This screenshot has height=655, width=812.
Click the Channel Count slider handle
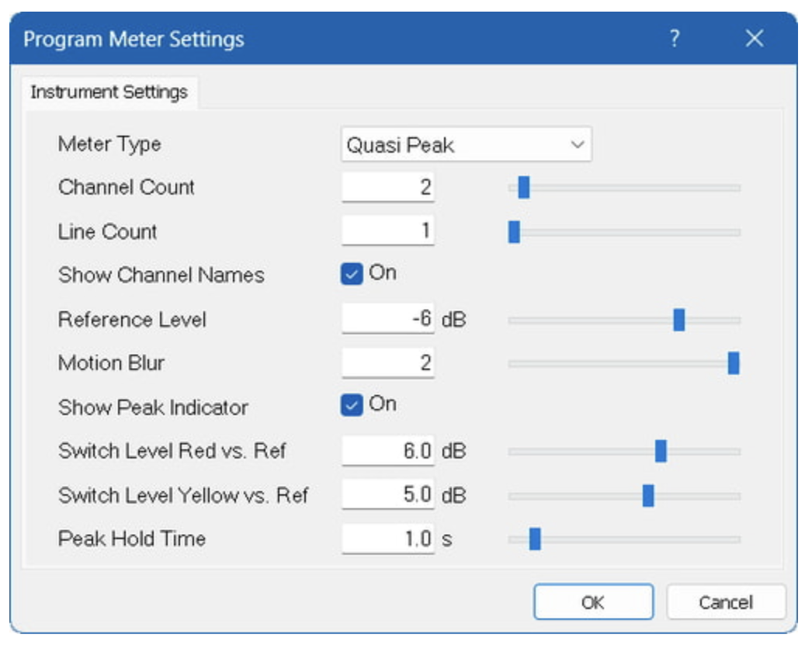[524, 188]
